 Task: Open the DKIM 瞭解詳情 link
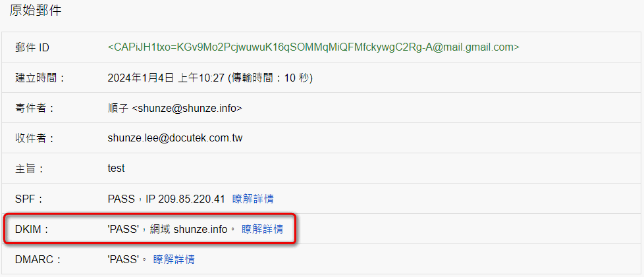262,230
